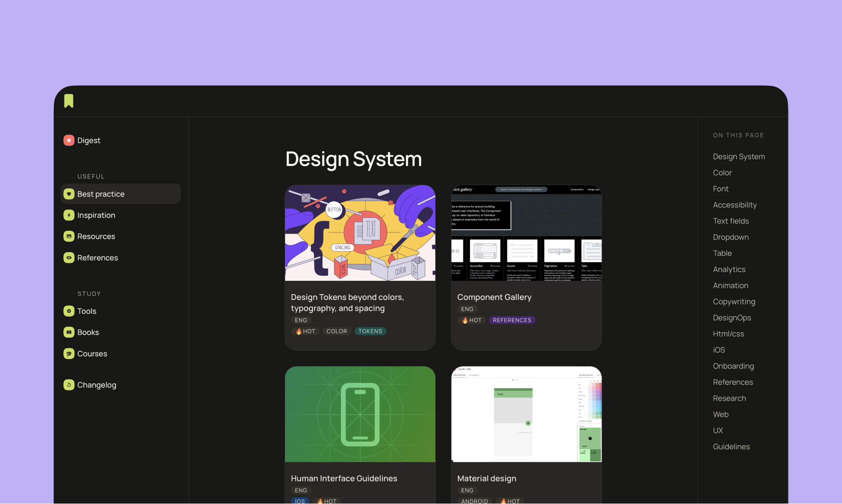The width and height of the screenshot is (842, 504).
Task: Click COLOR tag on Design Tokens card
Action: (337, 331)
